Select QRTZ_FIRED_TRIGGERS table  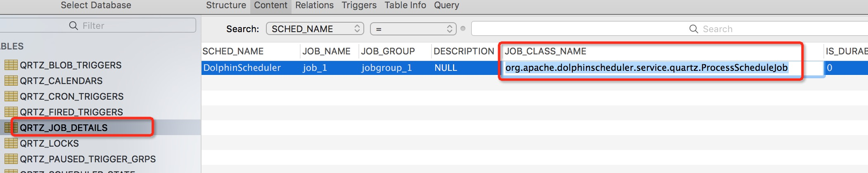(x=71, y=112)
